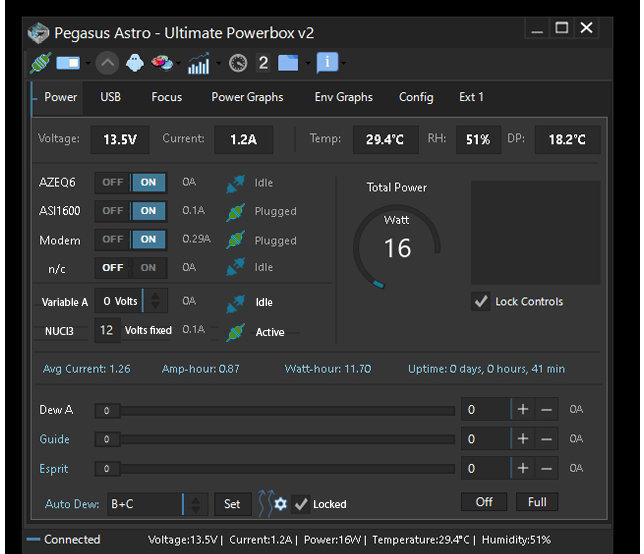Open the Config tab
The height and width of the screenshot is (554, 644).
point(416,97)
